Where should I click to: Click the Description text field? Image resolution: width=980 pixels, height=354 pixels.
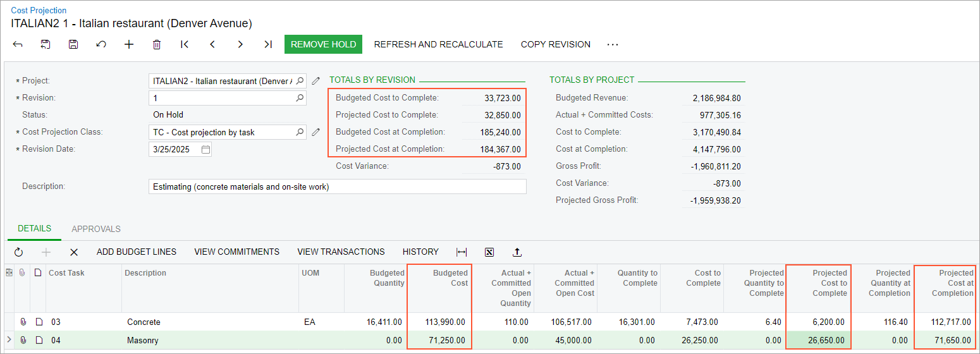click(x=338, y=186)
